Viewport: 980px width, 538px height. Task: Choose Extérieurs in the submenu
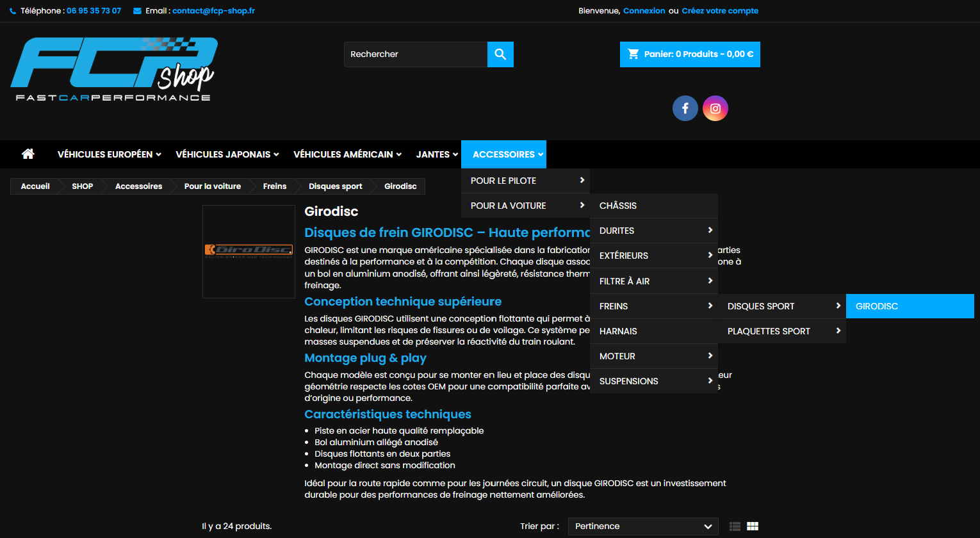pos(654,256)
